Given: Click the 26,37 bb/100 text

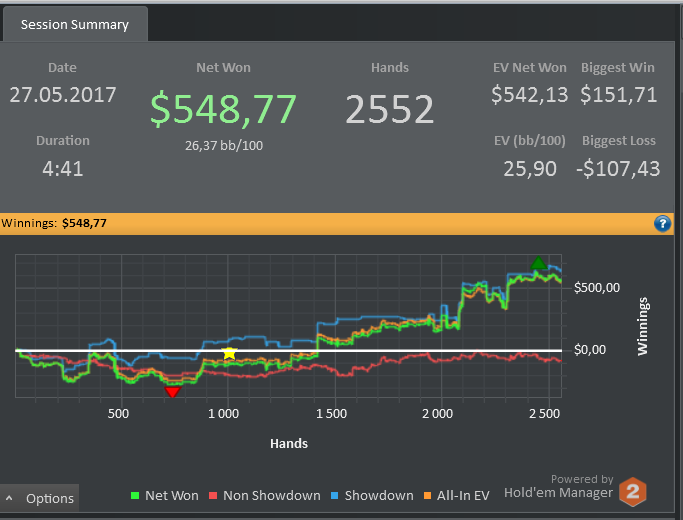Looking at the screenshot, I should [224, 145].
